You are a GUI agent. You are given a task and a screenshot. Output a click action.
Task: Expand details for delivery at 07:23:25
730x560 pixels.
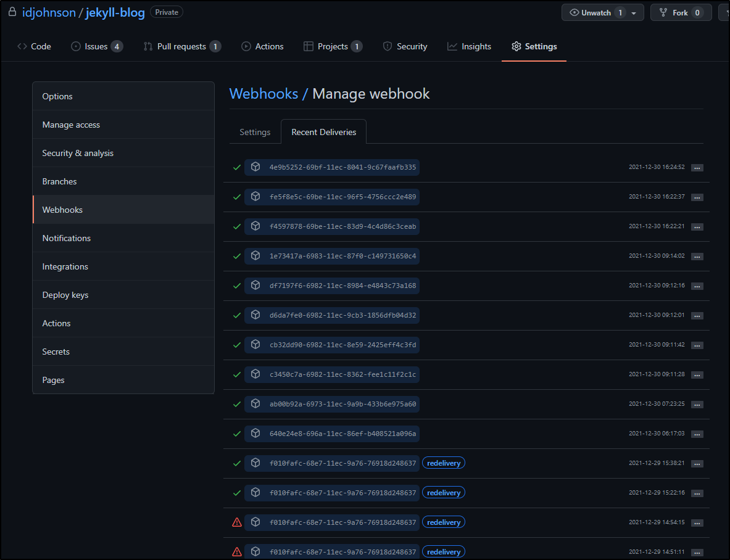pyautogui.click(x=697, y=405)
